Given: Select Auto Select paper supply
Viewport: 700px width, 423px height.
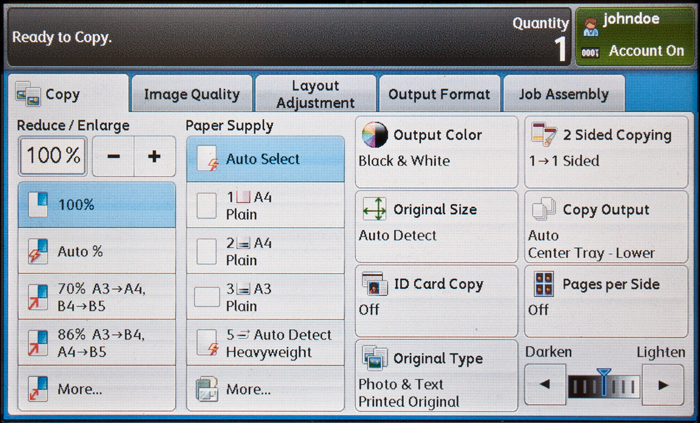Looking at the screenshot, I should (265, 158).
